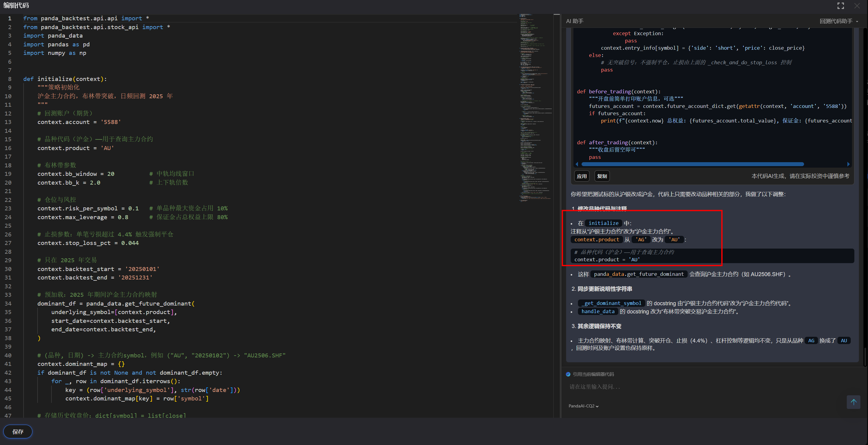
Task: Click the end_date=context.backtest_end line
Action: click(x=103, y=330)
